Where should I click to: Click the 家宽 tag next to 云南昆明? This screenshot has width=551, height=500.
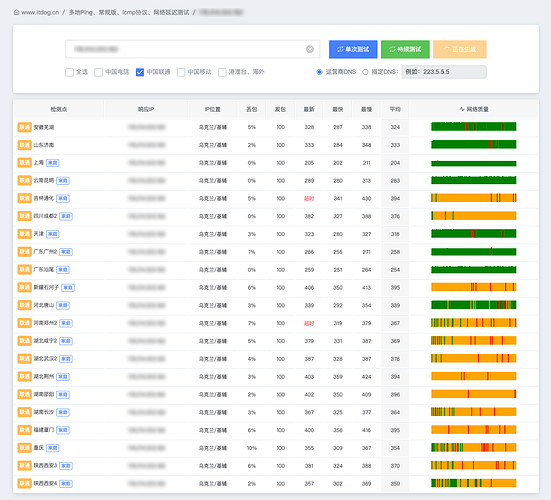pyautogui.click(x=63, y=181)
